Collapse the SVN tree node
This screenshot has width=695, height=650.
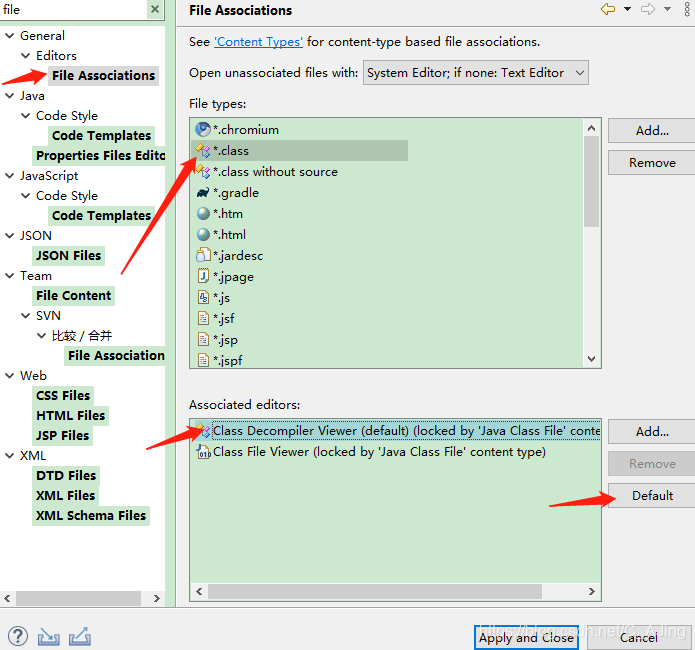(26, 316)
